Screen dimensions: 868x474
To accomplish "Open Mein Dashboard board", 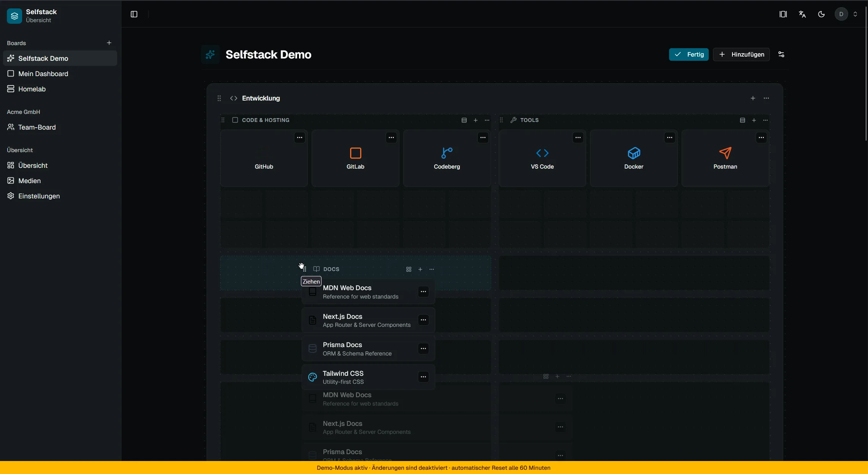I will (x=60, y=73).
